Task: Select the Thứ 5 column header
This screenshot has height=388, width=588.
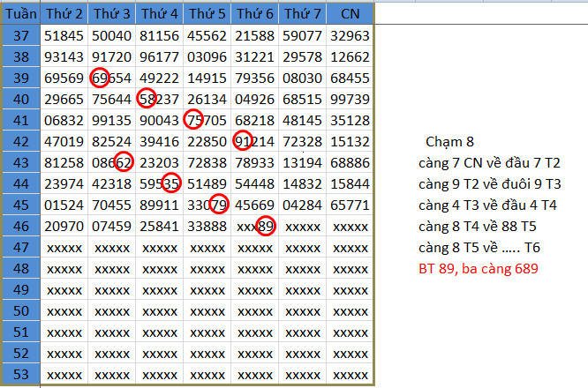Action: (207, 14)
